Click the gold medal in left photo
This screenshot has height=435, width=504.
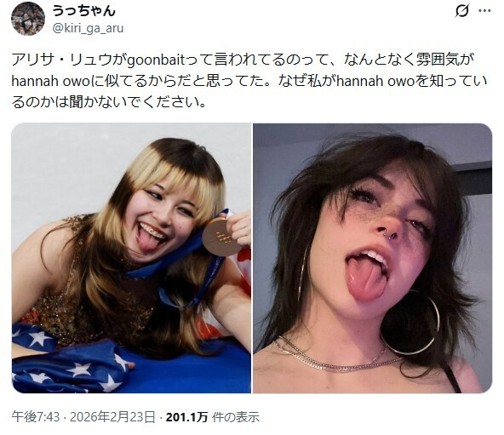(x=220, y=237)
